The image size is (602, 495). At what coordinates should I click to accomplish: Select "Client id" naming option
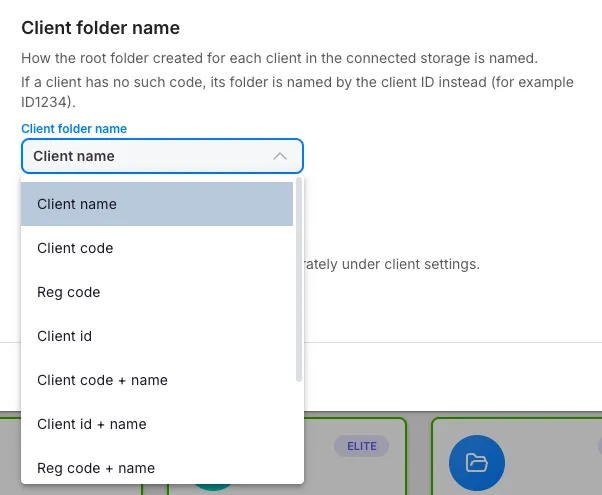pyautogui.click(x=157, y=336)
